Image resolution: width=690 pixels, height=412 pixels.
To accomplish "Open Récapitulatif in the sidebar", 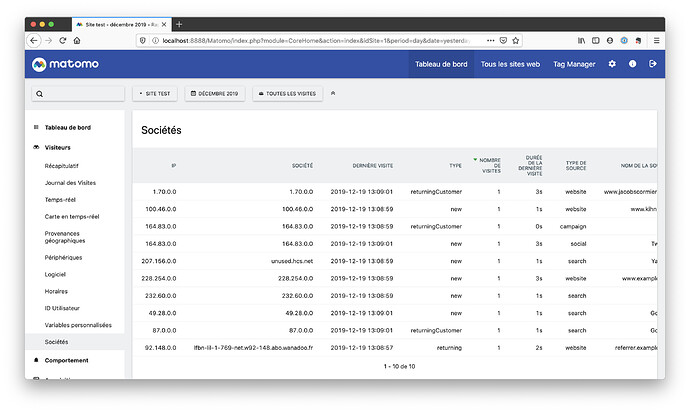I will tap(62, 166).
